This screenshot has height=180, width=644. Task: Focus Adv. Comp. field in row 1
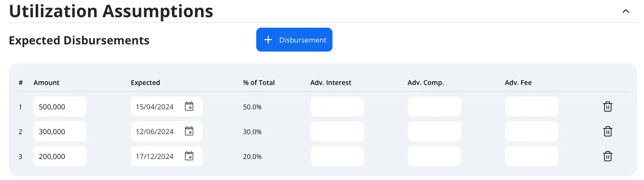(434, 106)
